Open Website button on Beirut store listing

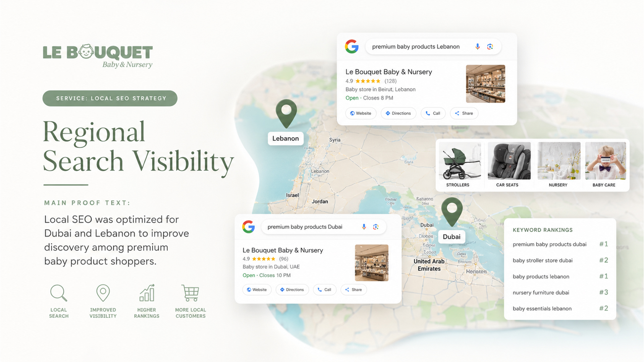361,113
